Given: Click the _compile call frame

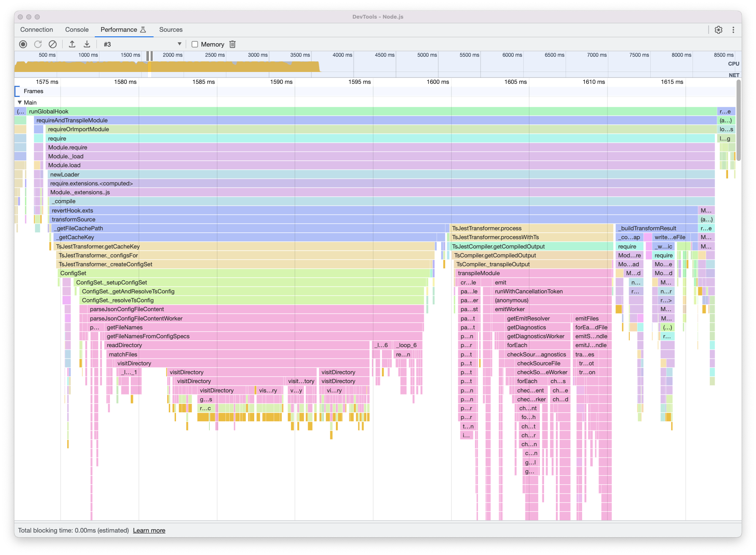Looking at the screenshot, I should [382, 201].
